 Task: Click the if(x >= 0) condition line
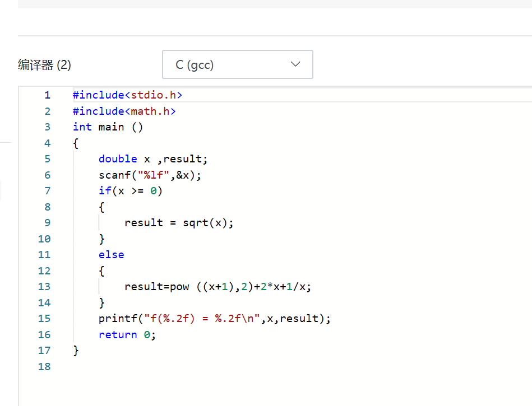pos(131,191)
